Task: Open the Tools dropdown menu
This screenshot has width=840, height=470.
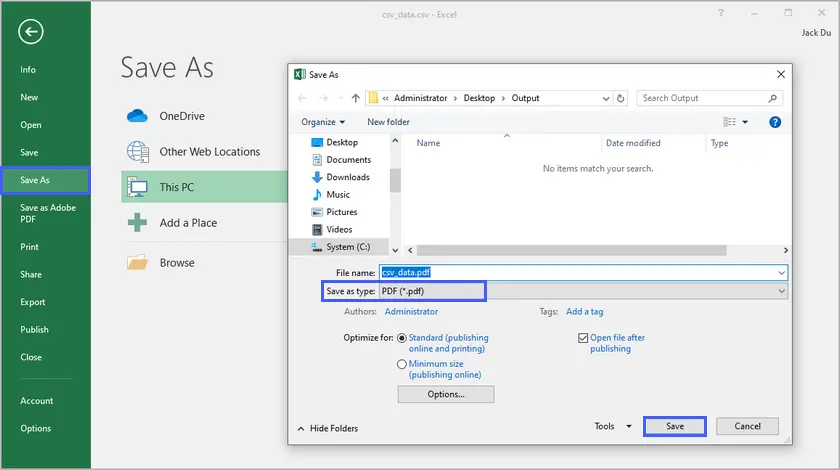Action: tap(613, 426)
